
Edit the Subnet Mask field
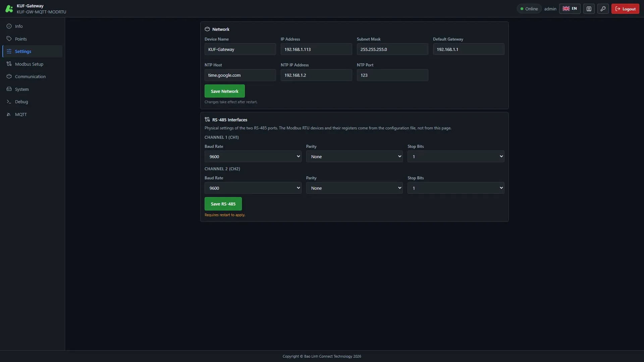(x=392, y=49)
